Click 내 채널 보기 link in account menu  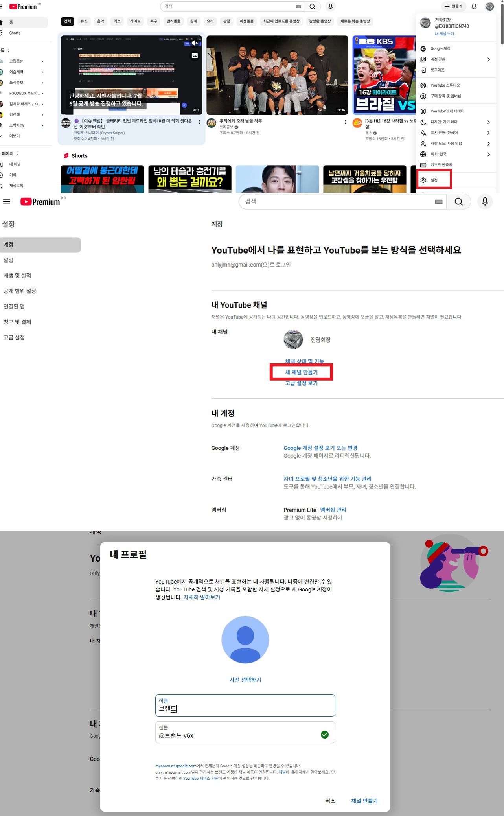[x=444, y=34]
